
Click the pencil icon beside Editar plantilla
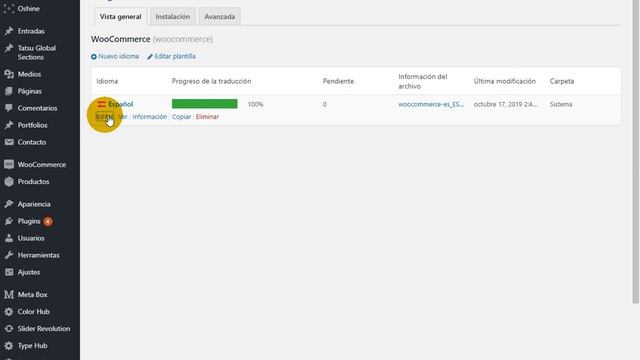[150, 57]
